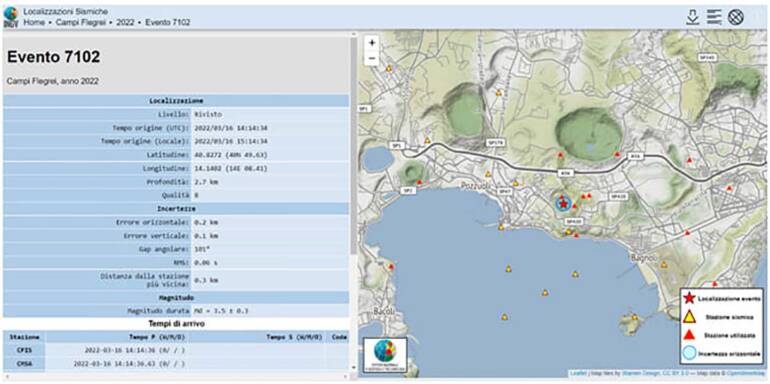Select the Errore orizzontale value '0.2 km'
The width and height of the screenshot is (770, 384).
pos(206,222)
